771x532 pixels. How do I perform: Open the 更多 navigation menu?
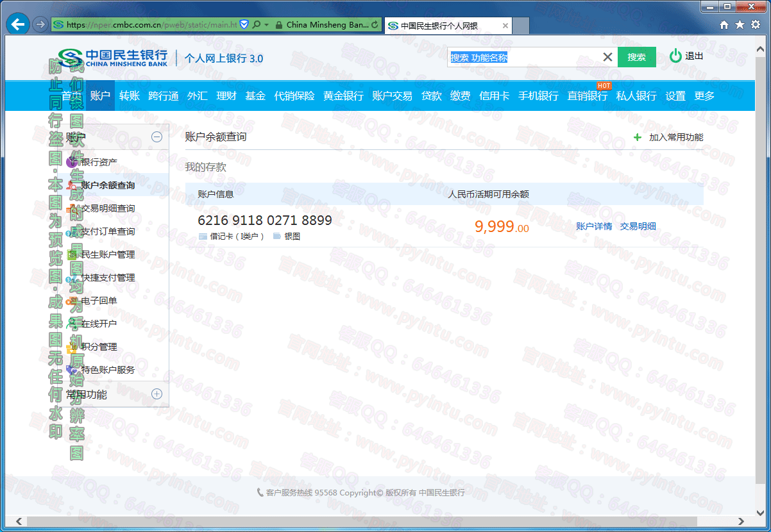click(x=704, y=96)
